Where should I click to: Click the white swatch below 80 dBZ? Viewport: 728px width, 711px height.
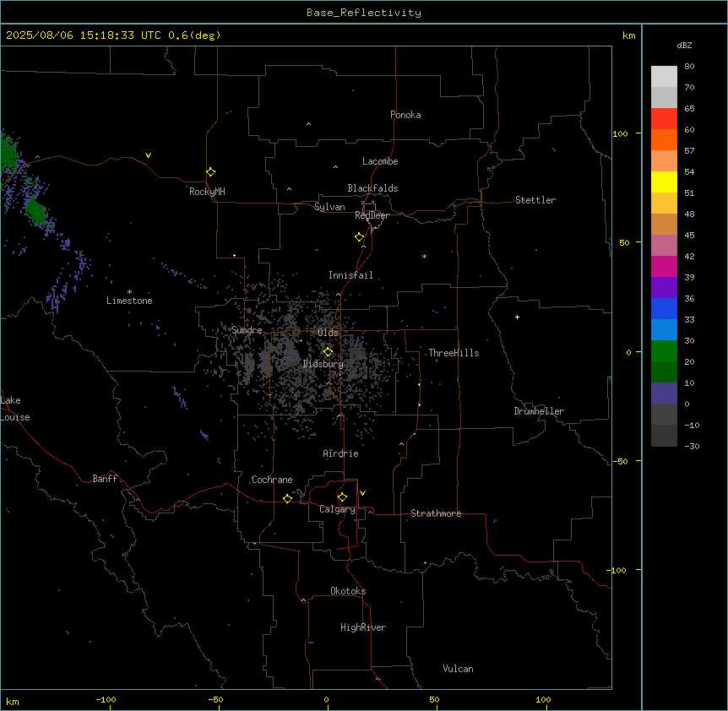click(x=664, y=77)
